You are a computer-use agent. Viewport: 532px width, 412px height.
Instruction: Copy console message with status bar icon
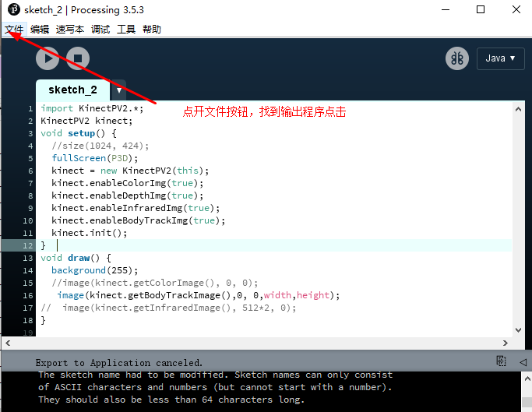coord(501,361)
